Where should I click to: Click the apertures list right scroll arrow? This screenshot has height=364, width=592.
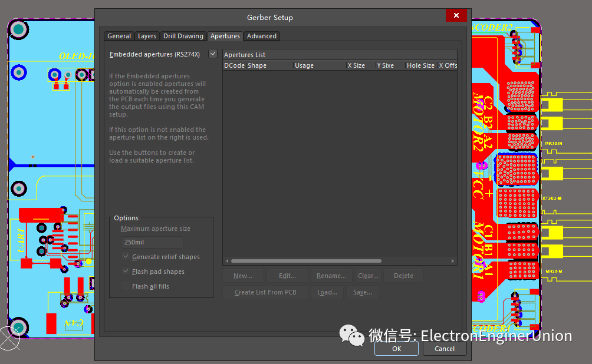click(453, 261)
